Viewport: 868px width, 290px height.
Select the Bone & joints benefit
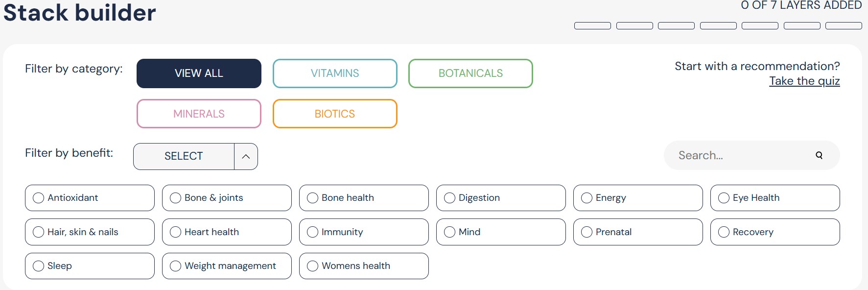coord(227,198)
